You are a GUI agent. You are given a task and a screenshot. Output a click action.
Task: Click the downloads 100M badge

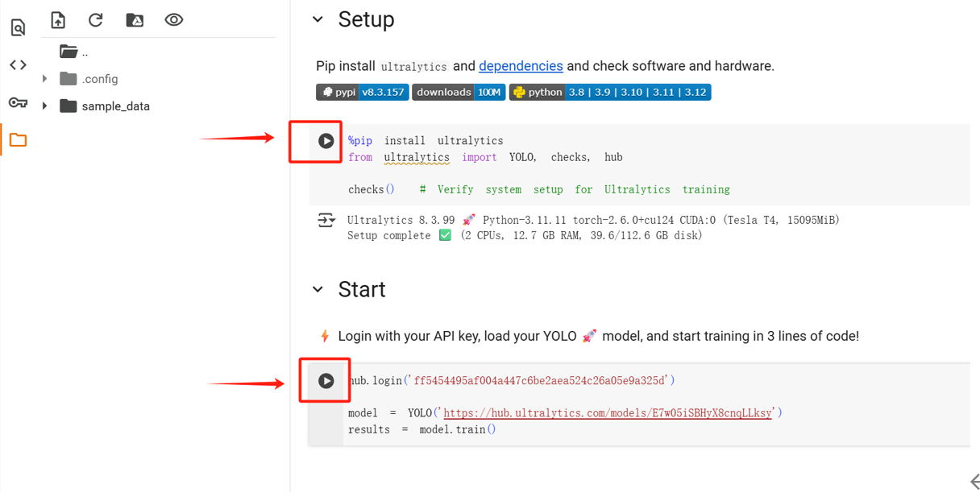[x=459, y=93]
